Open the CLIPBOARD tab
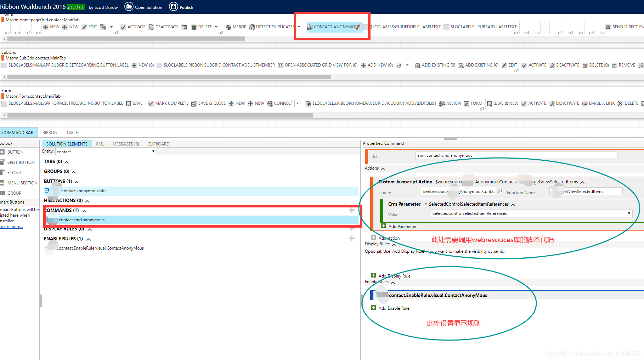The image size is (644, 360). tap(158, 144)
